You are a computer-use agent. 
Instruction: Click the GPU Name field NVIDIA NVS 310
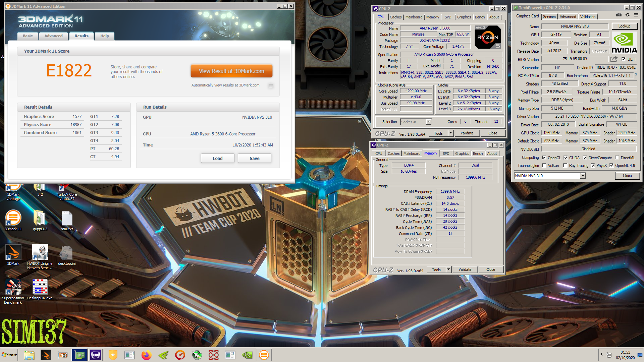pos(575,26)
